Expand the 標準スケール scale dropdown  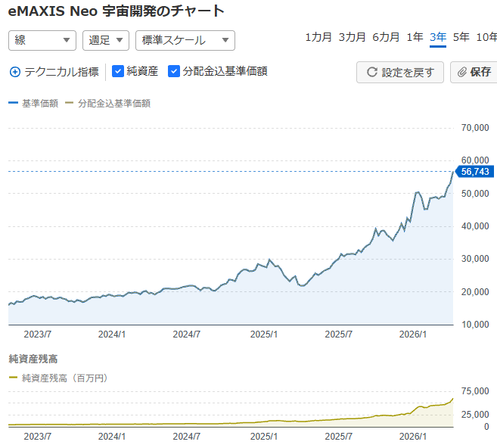185,40
